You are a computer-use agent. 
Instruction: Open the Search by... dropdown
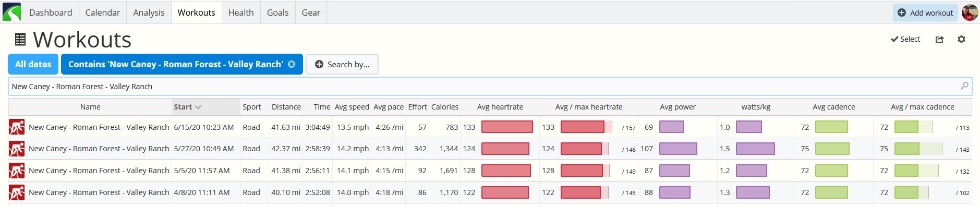342,64
